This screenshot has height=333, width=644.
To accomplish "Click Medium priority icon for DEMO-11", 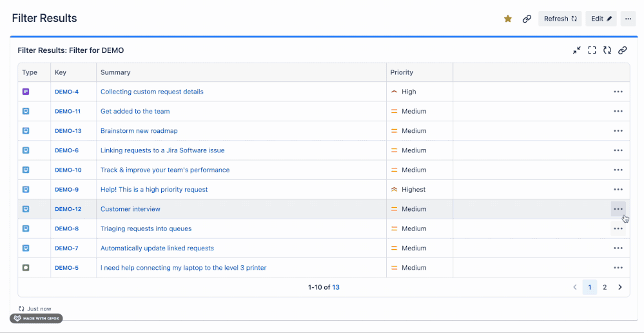I will click(x=395, y=112).
